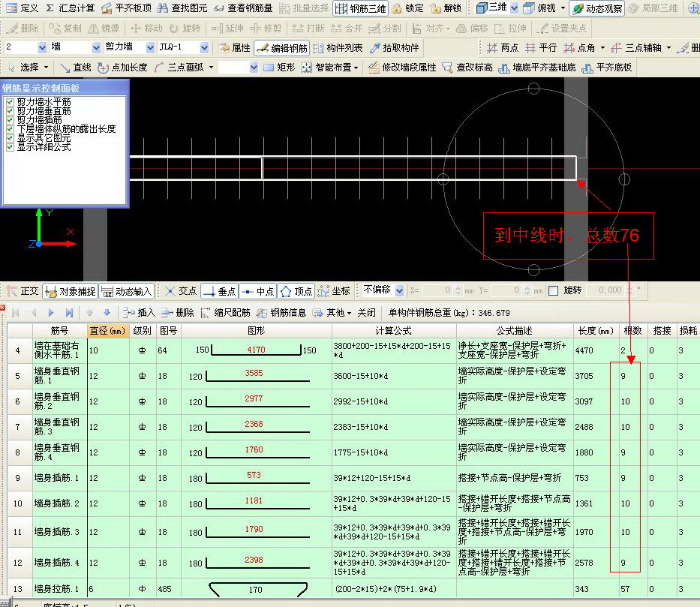Select the 复制 copy tool
This screenshot has height=607, width=700.
pos(65,28)
